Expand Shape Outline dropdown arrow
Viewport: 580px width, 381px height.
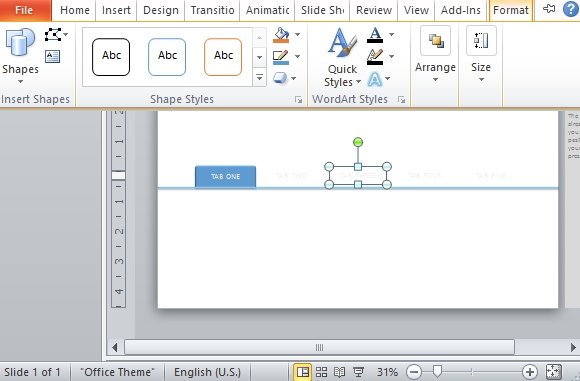[297, 57]
